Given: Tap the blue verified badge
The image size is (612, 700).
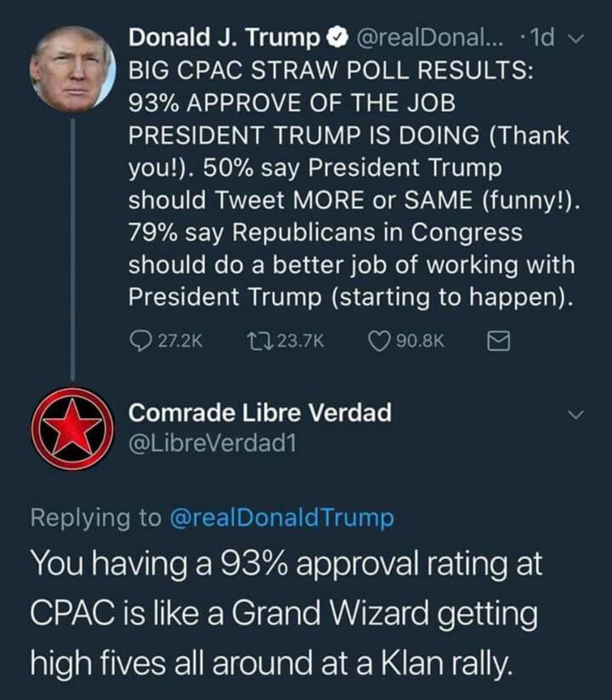Looking at the screenshot, I should click(x=337, y=39).
